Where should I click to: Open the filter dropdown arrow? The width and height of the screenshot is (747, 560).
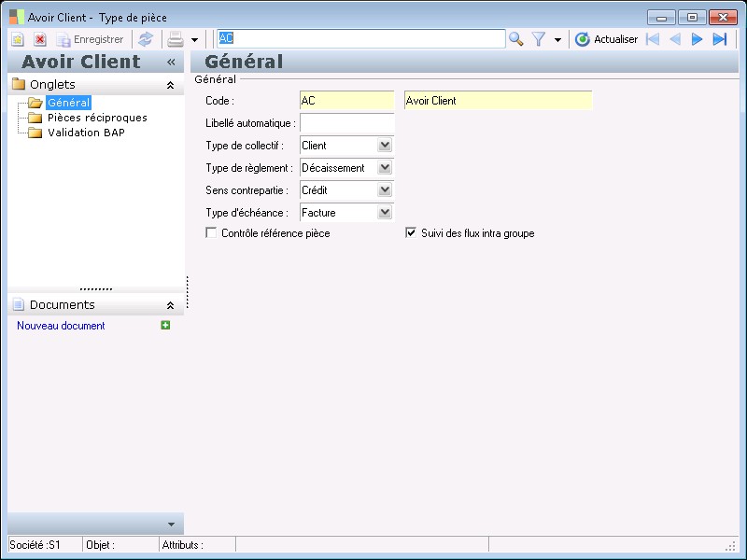557,39
